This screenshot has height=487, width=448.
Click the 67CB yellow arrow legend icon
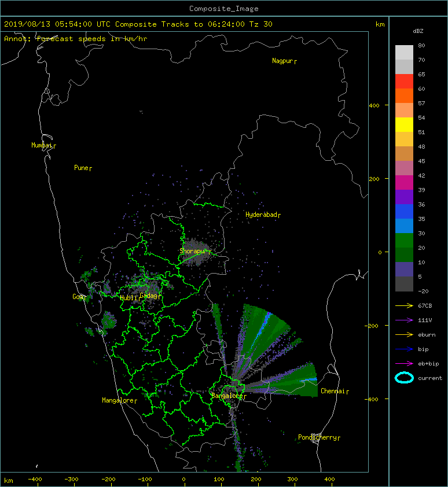[x=404, y=305]
